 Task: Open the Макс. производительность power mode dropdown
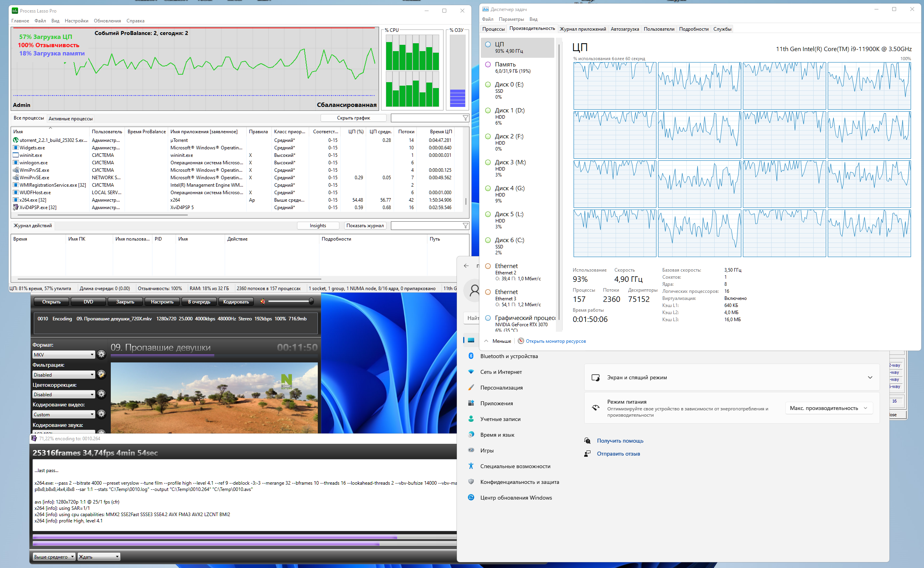[x=829, y=408]
